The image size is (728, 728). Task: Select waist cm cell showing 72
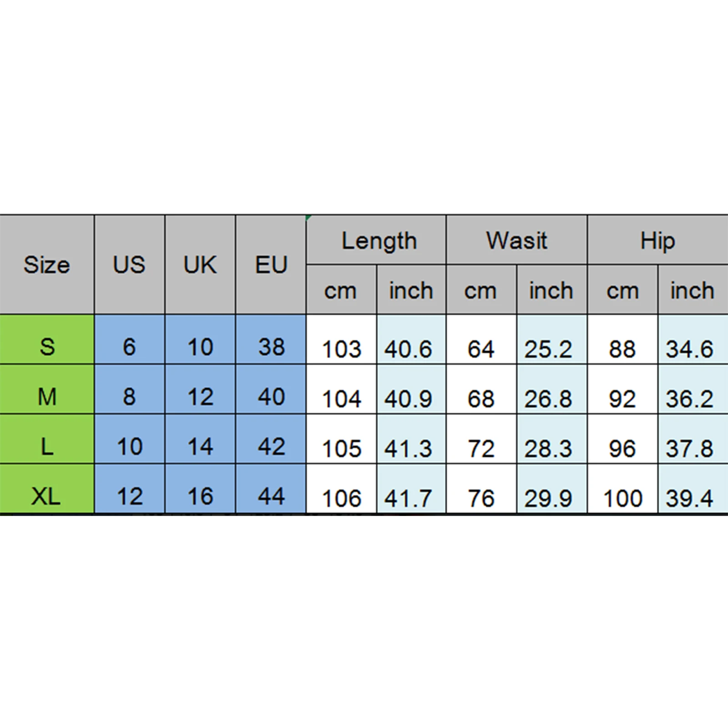(481, 439)
